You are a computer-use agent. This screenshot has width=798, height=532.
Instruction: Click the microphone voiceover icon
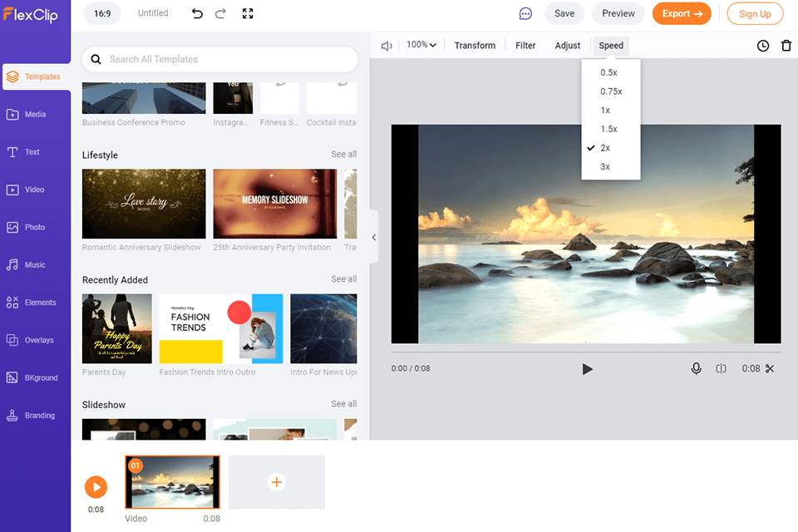697,368
